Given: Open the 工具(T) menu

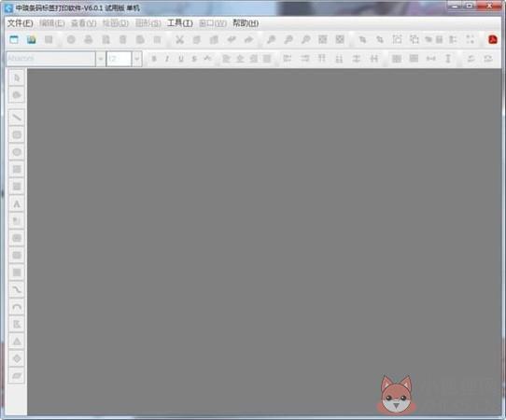Looking at the screenshot, I should pyautogui.click(x=180, y=23).
